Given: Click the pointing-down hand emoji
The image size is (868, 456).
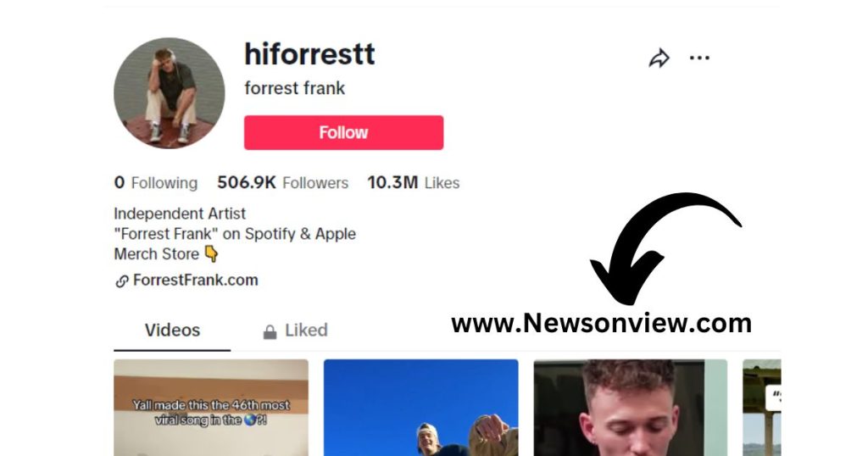Looking at the screenshot, I should [211, 254].
